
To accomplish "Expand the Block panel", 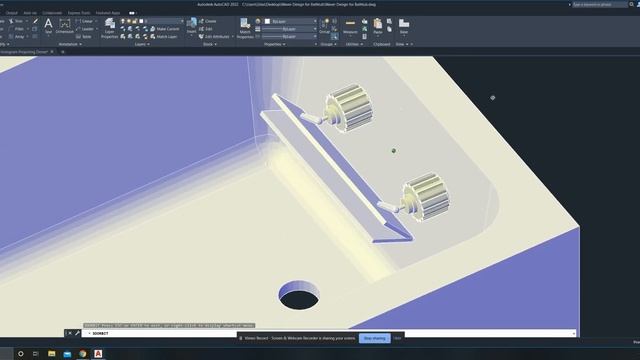I will [210, 44].
